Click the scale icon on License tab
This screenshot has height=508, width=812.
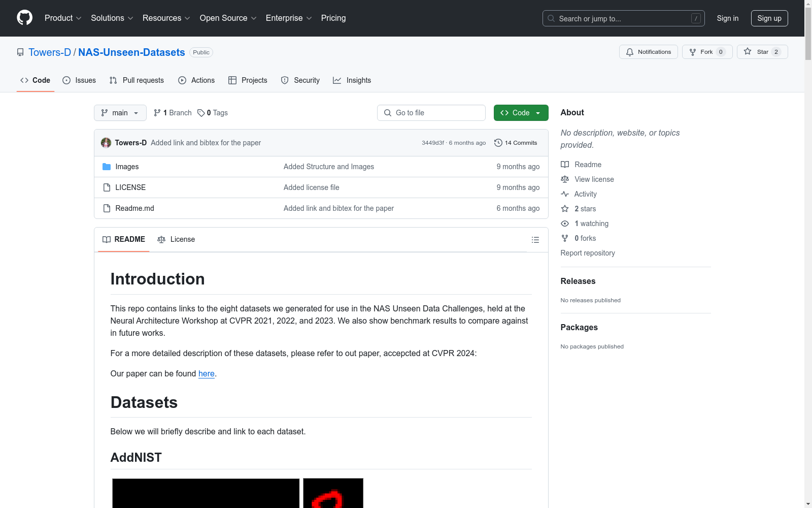point(161,239)
